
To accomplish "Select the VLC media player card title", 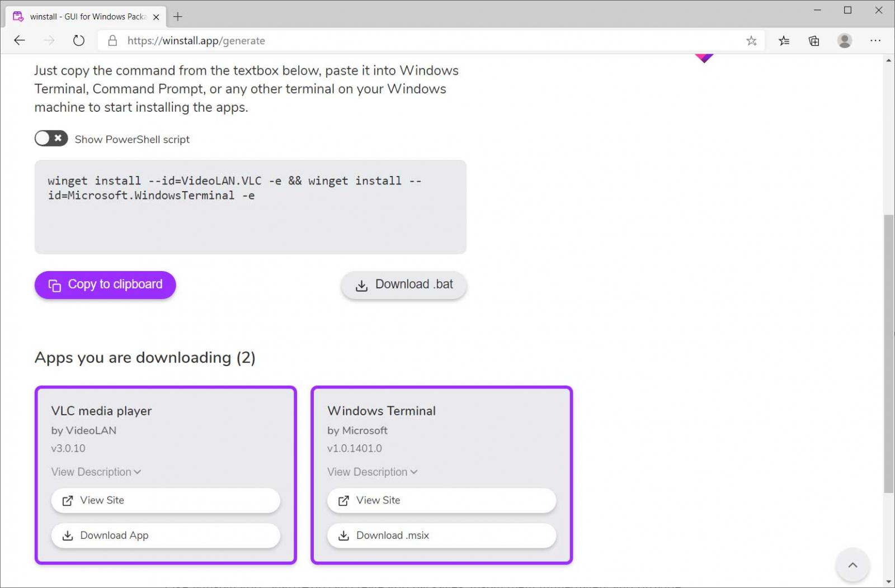I will point(101,411).
